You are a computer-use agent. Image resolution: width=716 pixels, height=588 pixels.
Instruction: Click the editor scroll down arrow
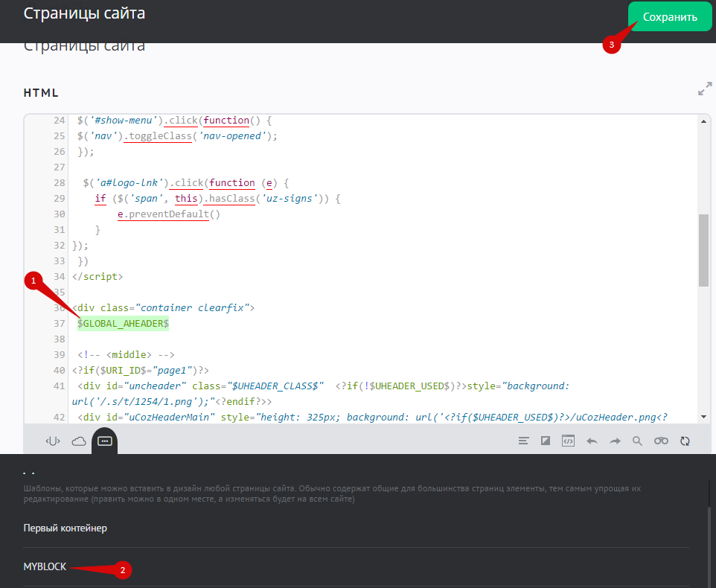click(x=703, y=418)
